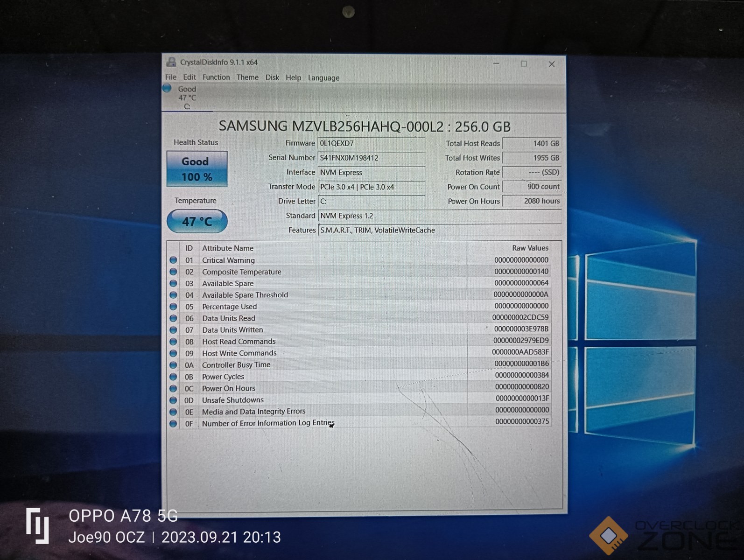Select the Available Spare attribute name

tap(228, 283)
